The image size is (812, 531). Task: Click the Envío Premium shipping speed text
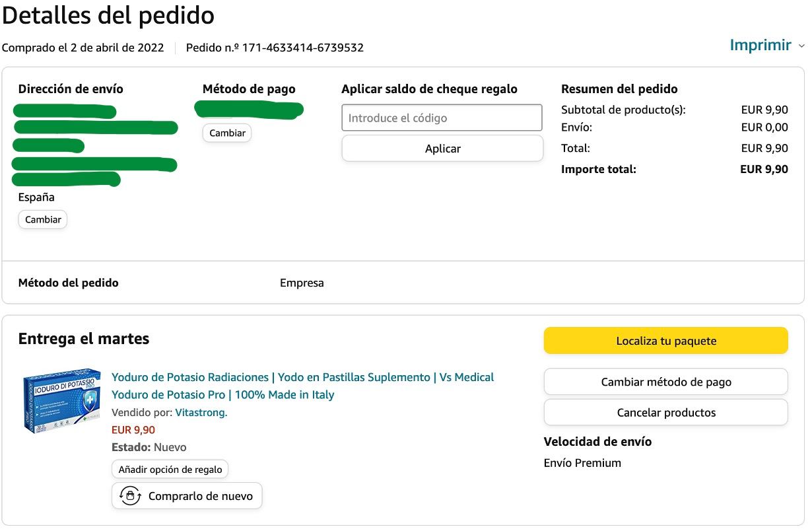point(582,463)
